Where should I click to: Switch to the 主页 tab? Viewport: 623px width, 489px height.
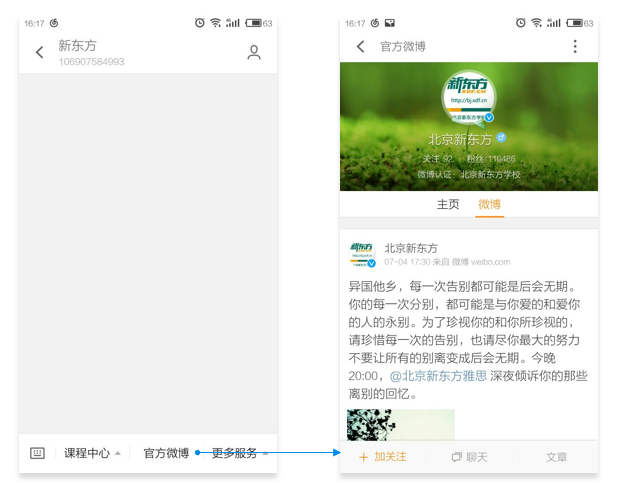click(x=448, y=204)
